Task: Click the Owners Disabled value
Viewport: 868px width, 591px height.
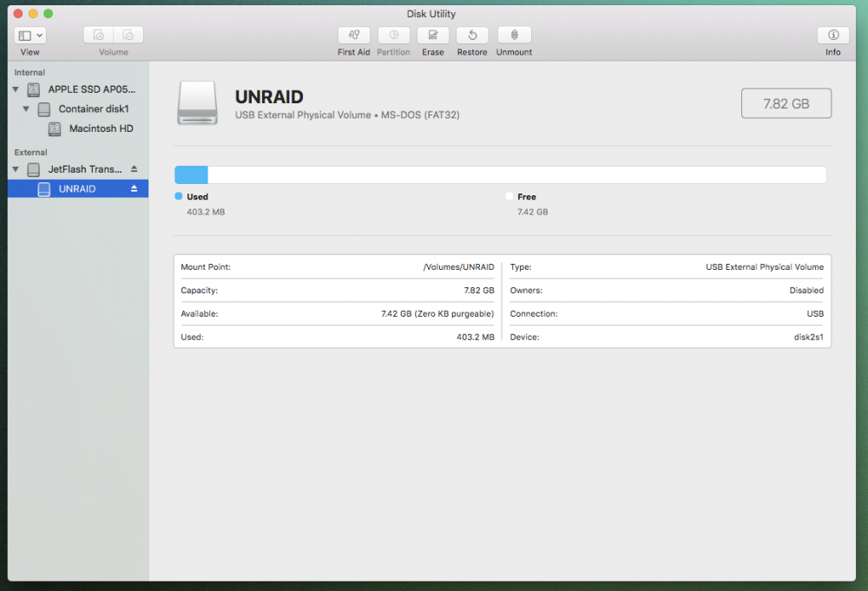Action: (806, 291)
